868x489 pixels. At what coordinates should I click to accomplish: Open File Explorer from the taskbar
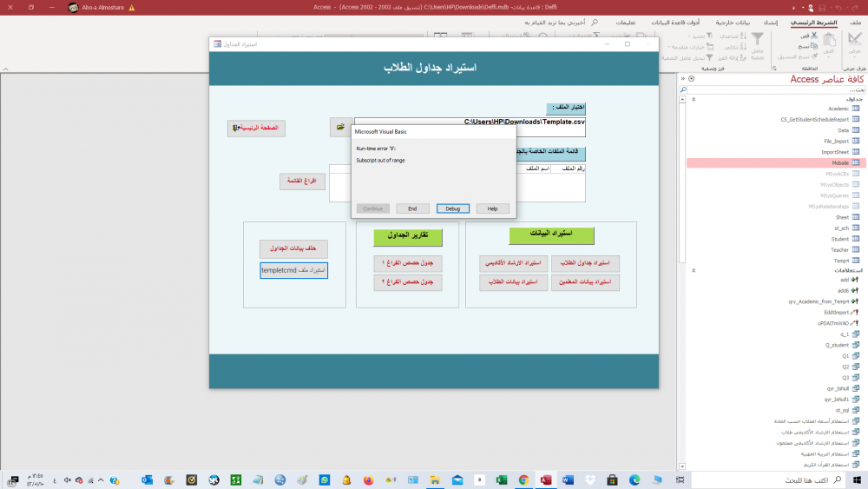(435, 480)
